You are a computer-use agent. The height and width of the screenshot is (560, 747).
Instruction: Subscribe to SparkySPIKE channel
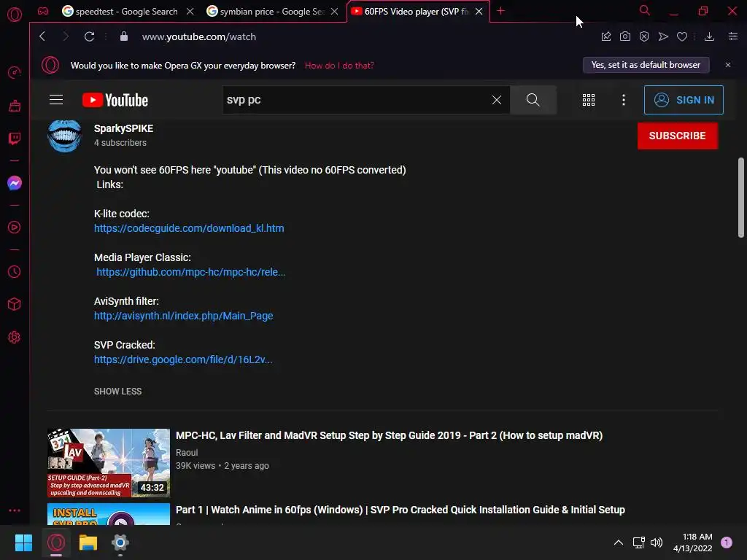(678, 136)
